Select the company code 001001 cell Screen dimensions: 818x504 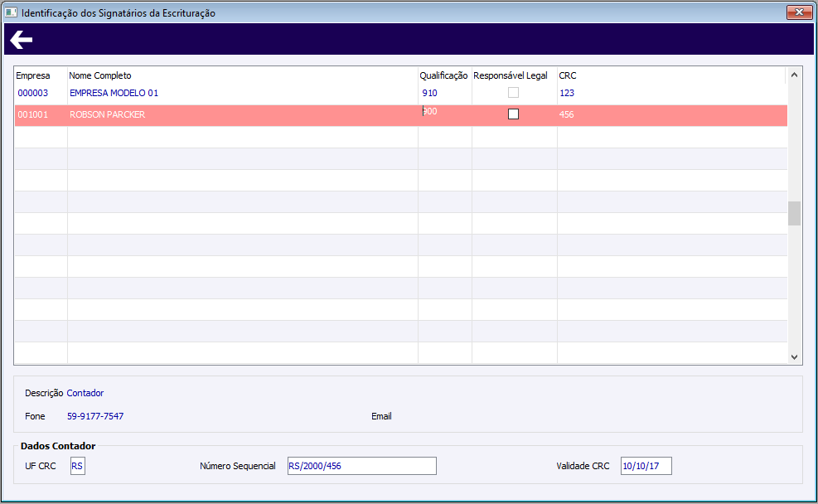41,114
